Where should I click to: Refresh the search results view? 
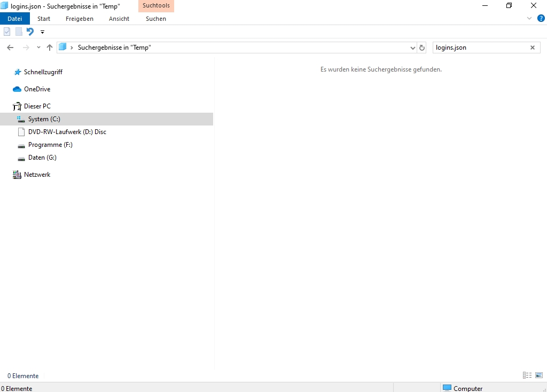click(x=422, y=48)
